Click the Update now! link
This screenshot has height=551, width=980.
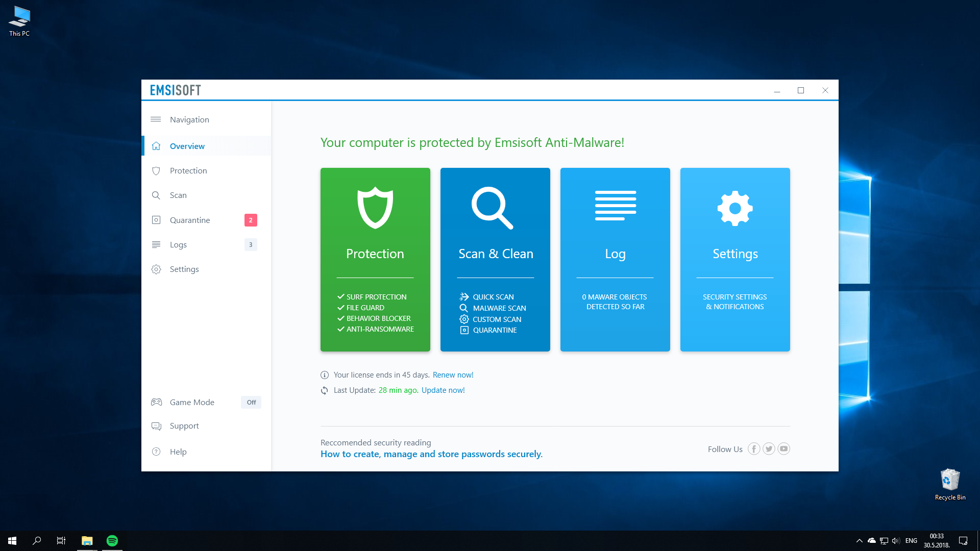tap(443, 390)
